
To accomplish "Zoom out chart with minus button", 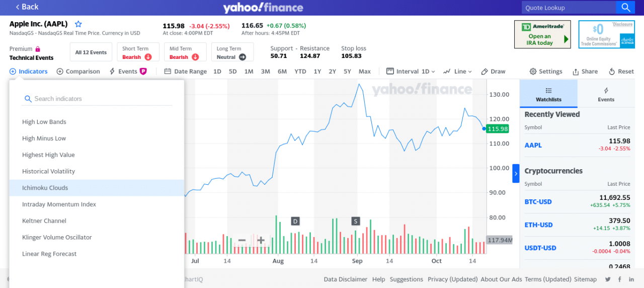I will click(242, 240).
